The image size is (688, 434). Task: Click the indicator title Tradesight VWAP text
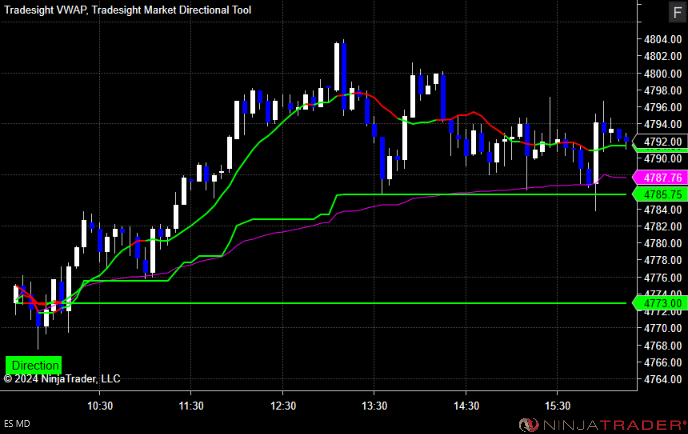point(45,10)
